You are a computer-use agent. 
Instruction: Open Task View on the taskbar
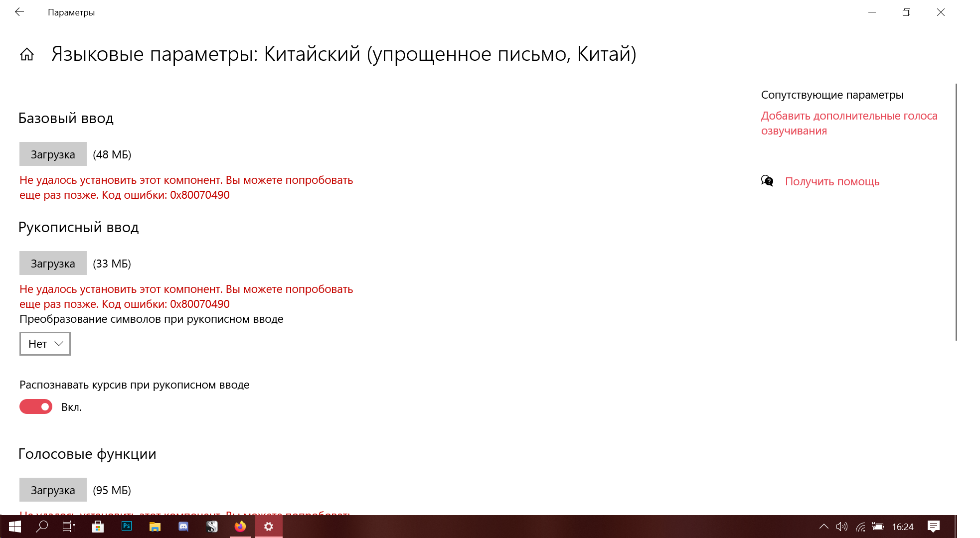click(69, 527)
